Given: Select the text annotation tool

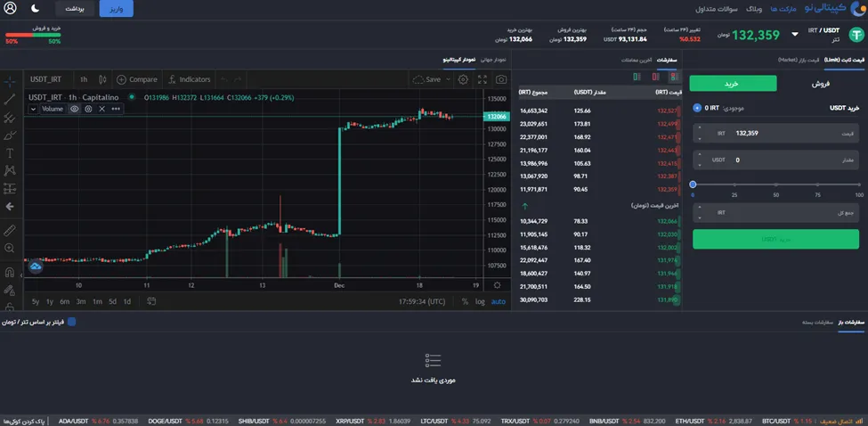Looking at the screenshot, I should tap(10, 153).
